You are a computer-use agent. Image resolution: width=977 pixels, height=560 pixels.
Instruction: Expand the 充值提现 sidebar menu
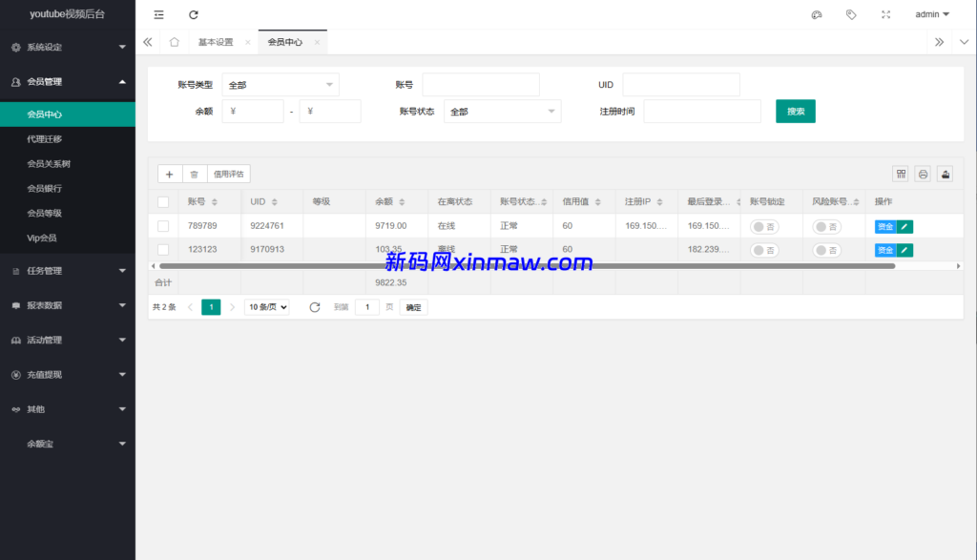coord(68,374)
